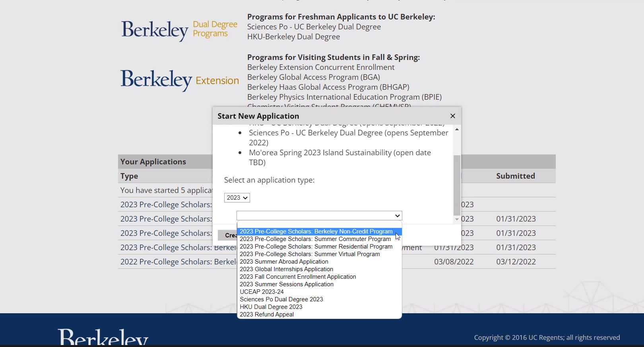Image resolution: width=644 pixels, height=347 pixels.
Task: Select 2023 Pre-College Scholars: Summer Residential Program
Action: [x=319, y=247]
